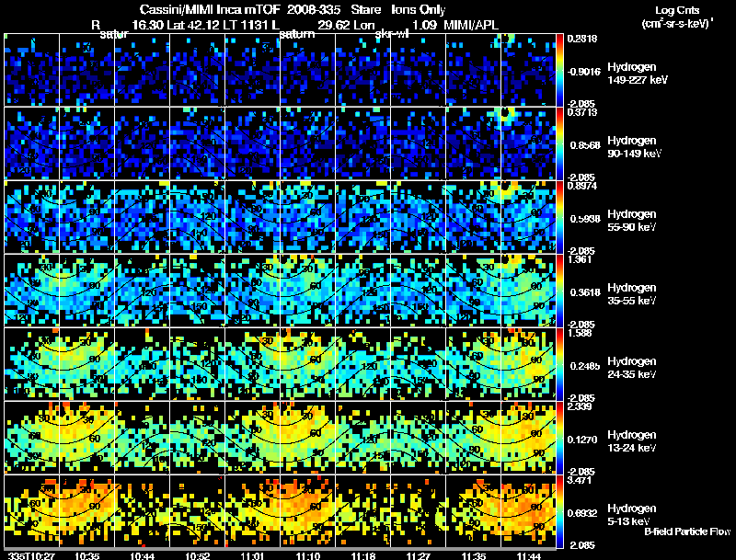Image resolution: width=736 pixels, height=560 pixels.
Task: Select the 149-227 keV image panel at 11:01
Action: pos(252,69)
